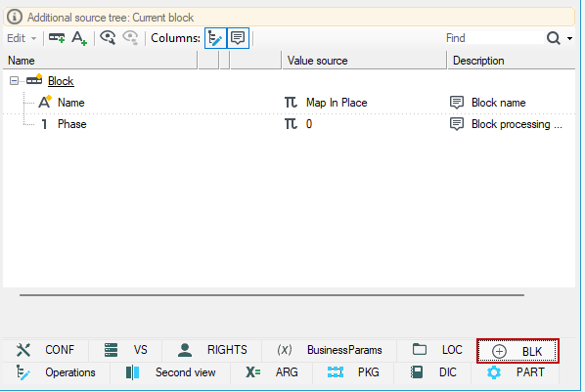
Task: Click comment icon beside Block processing
Action: (457, 124)
